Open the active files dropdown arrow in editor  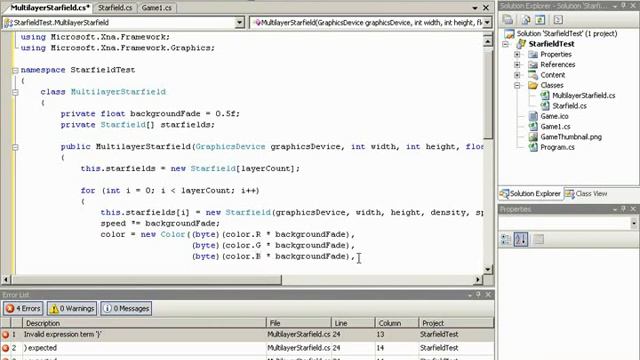[x=475, y=8]
